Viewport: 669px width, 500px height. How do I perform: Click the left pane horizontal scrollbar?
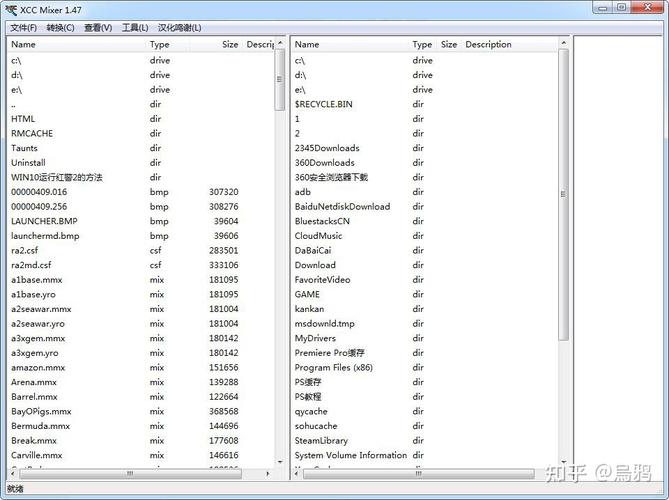(x=140, y=473)
